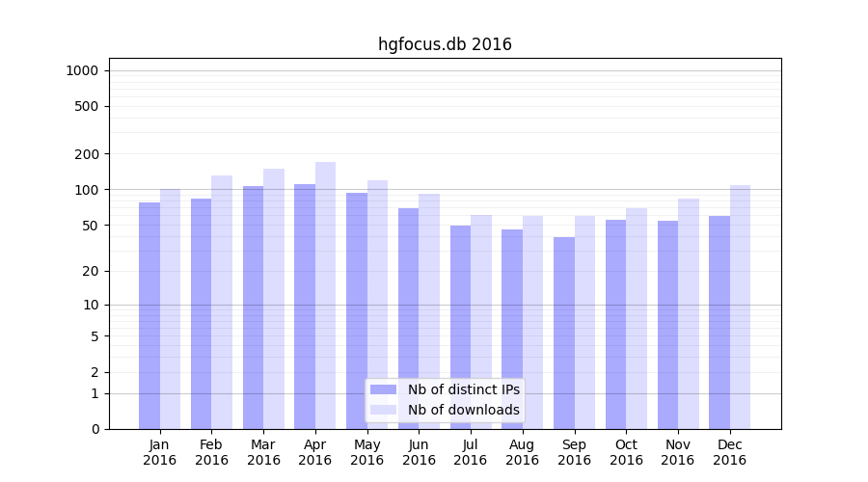
Task: Select the Nb of distinct IPs legend label
Action: (463, 389)
